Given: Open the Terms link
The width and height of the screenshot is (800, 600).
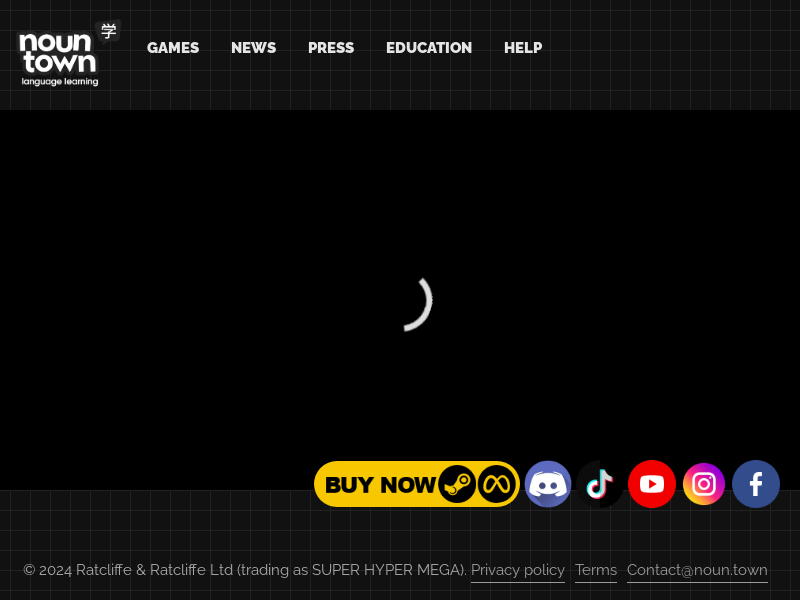Looking at the screenshot, I should [596, 570].
